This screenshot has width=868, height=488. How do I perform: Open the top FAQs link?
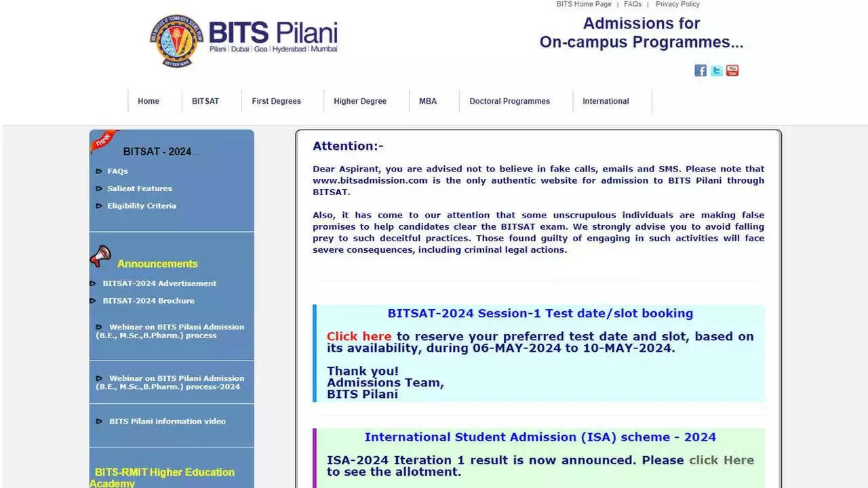click(x=633, y=4)
